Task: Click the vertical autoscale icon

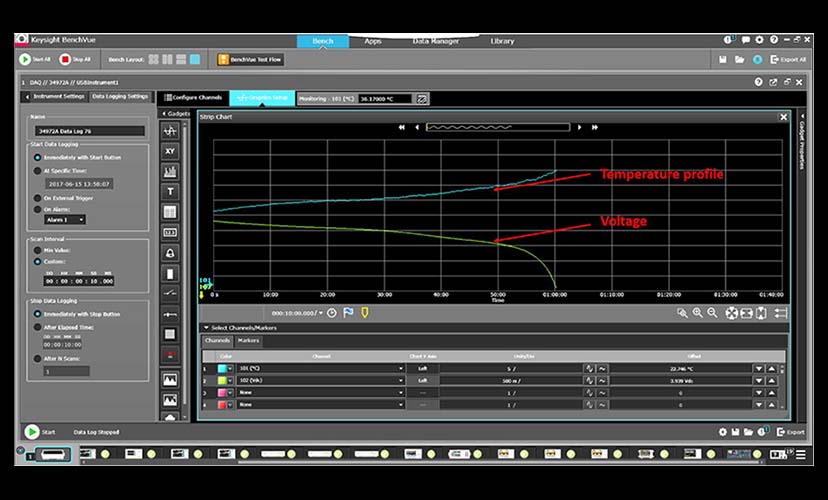Action: [761, 313]
